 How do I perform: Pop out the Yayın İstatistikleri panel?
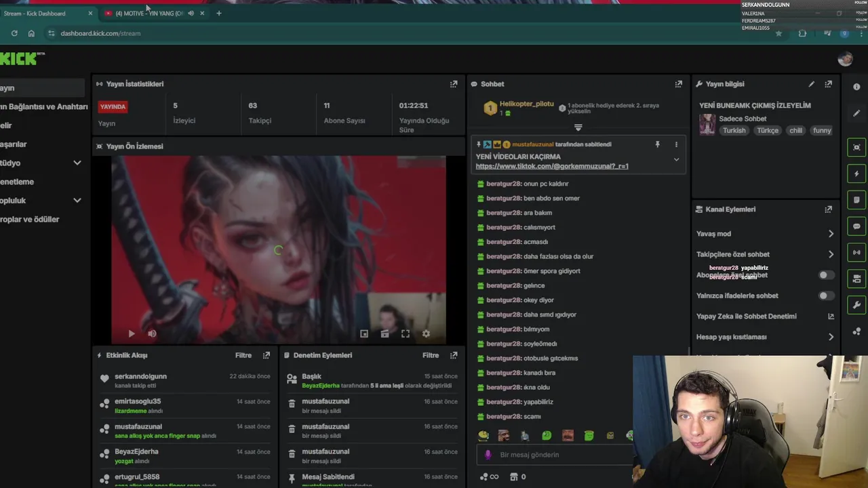point(454,84)
